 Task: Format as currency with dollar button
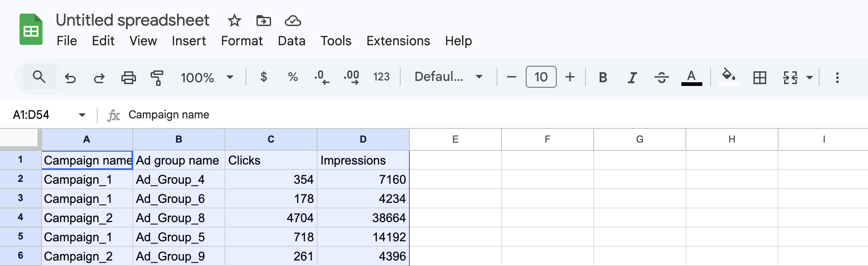(263, 77)
